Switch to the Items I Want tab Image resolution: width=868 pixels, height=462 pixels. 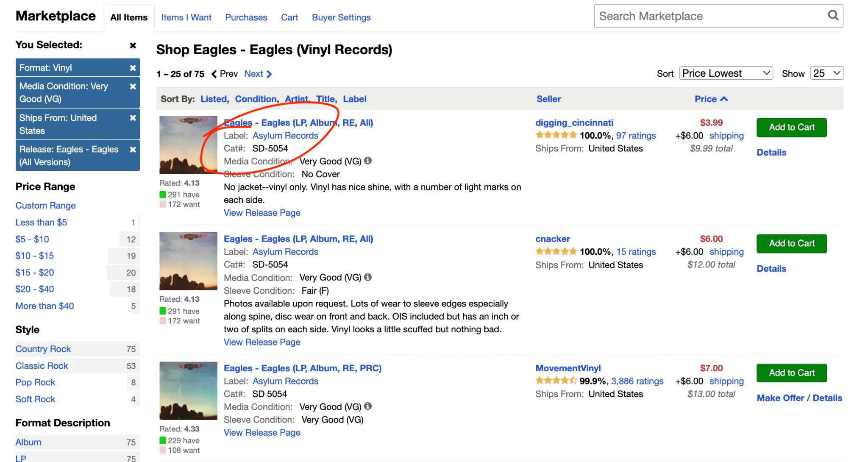(x=186, y=17)
